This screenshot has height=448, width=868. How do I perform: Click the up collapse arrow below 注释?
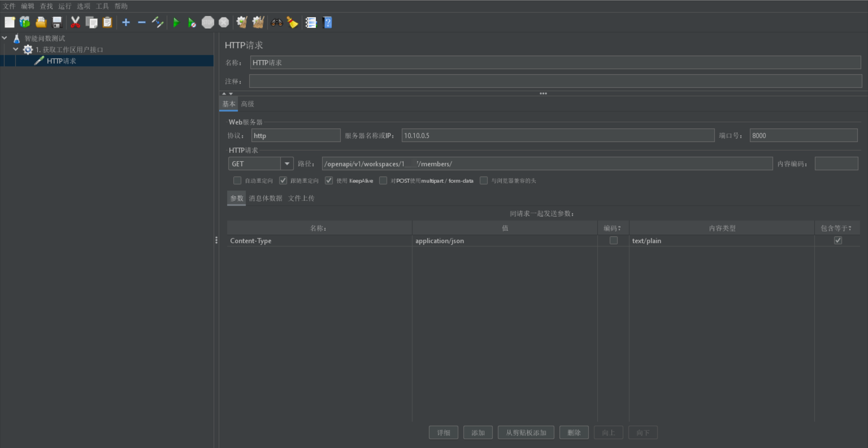click(x=224, y=94)
